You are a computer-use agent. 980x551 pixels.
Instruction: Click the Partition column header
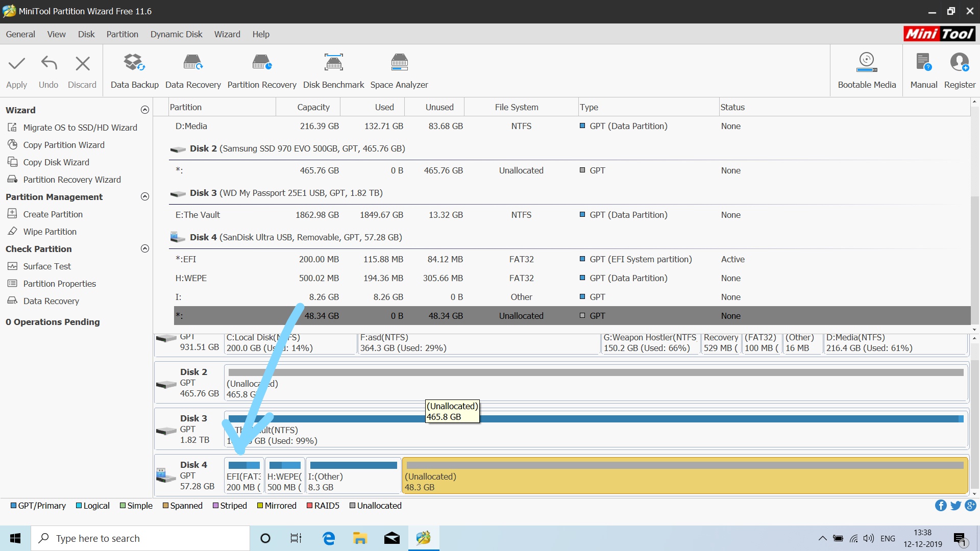click(222, 107)
